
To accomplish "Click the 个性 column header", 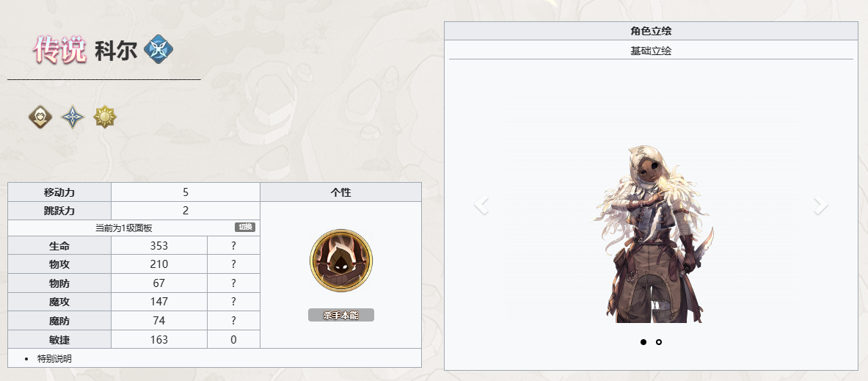I will [x=341, y=192].
